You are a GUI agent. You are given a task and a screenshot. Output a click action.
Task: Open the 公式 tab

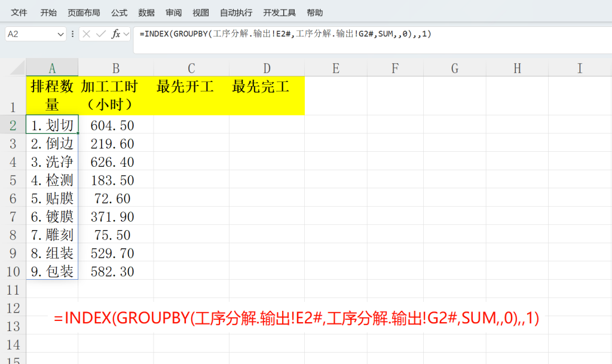tap(119, 13)
